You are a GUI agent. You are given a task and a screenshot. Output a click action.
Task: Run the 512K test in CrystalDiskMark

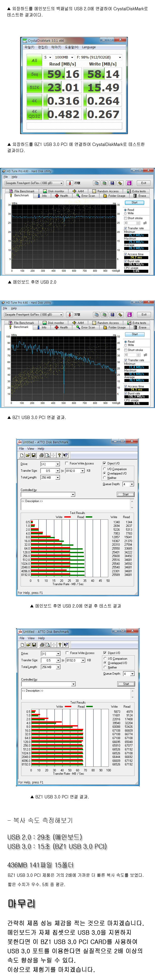[x=34, y=87]
